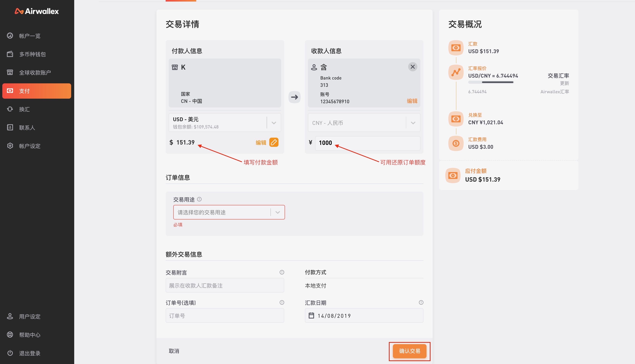Open the 帮助中心 help center
Screen dimensions: 635x364
tap(29, 335)
